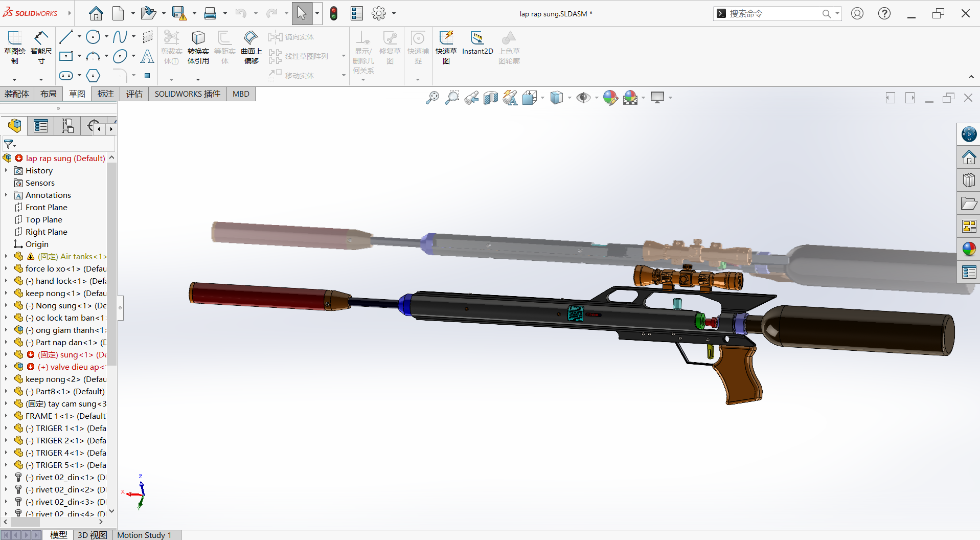The height and width of the screenshot is (540, 980).
Task: Select the Circle sketch tool
Action: tap(93, 37)
